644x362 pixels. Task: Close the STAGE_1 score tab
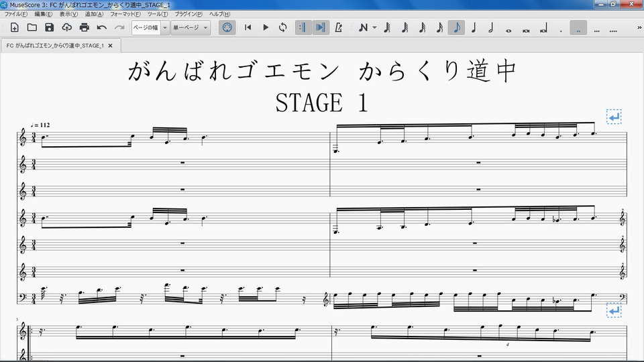click(110, 46)
